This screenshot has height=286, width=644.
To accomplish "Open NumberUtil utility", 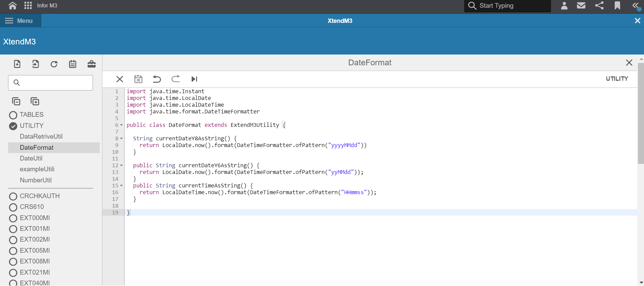I will coord(36,180).
